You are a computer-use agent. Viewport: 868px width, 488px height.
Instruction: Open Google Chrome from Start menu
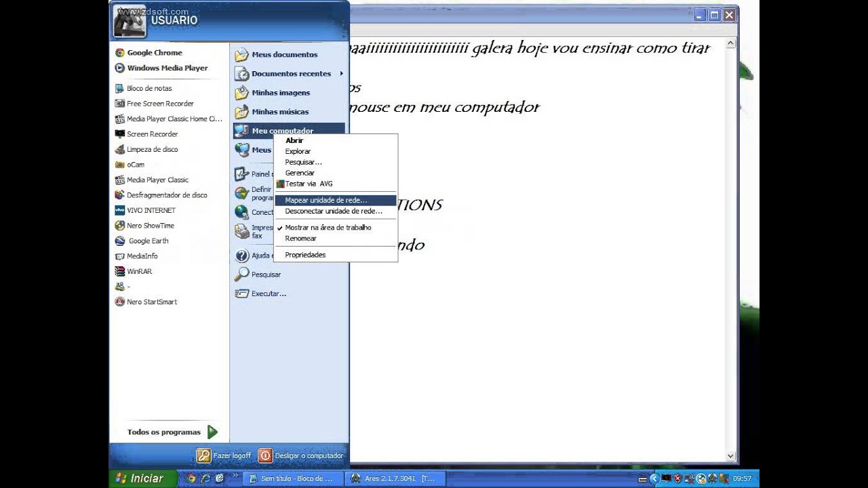coord(154,53)
